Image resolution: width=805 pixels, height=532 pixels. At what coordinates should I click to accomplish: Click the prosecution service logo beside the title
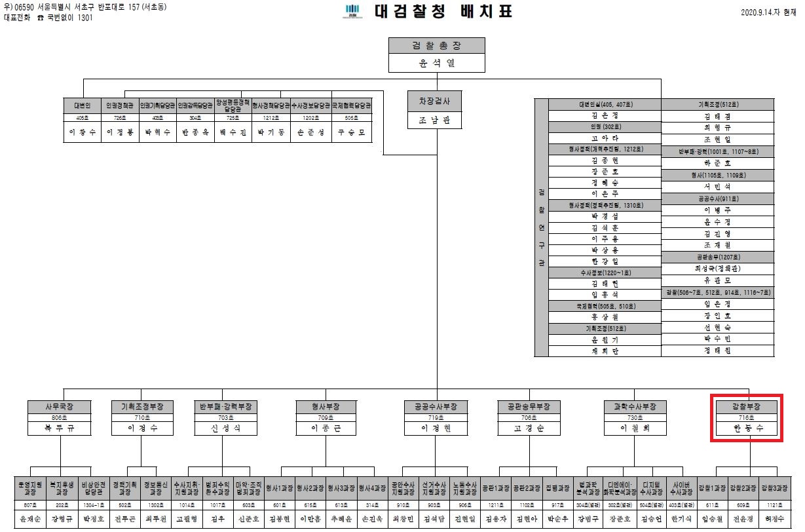352,12
